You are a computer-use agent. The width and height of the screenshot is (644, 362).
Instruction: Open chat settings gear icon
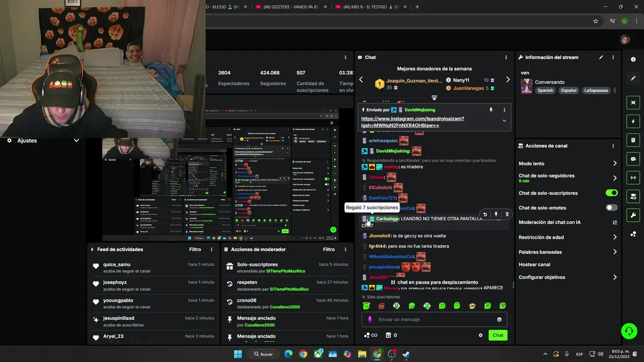(x=480, y=335)
